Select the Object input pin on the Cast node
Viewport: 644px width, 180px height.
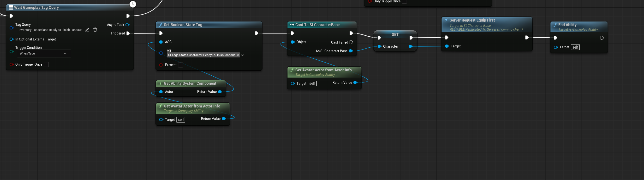tap(293, 42)
